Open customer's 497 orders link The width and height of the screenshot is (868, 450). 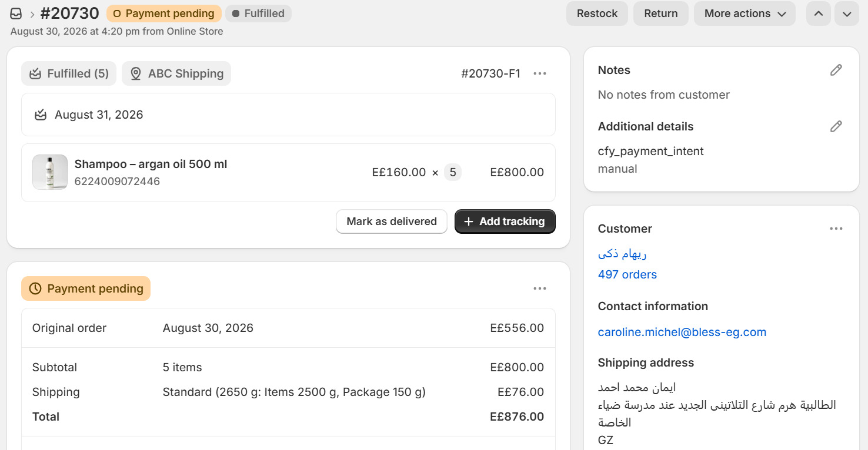627,274
